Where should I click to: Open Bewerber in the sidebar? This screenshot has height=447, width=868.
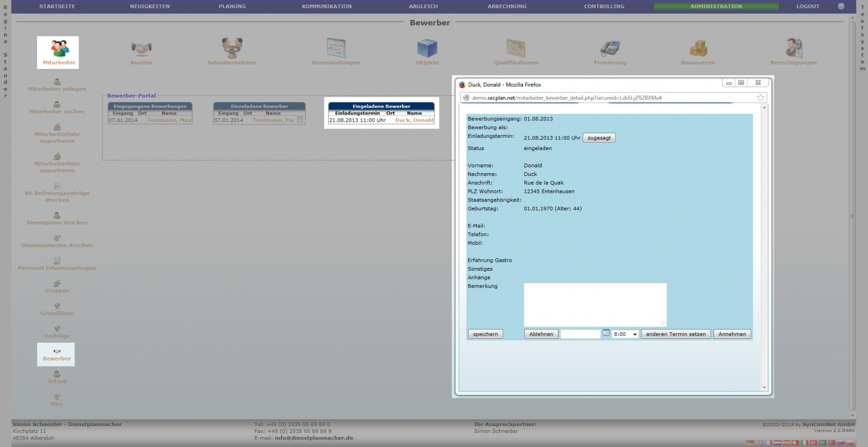tap(57, 358)
